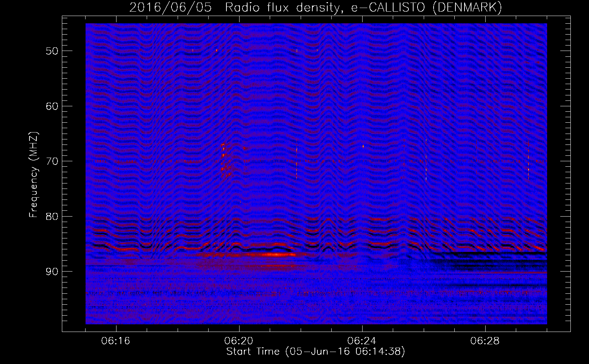Click the 'Start Time (05-Jun-16 06:14:38)' label
589x364 pixels.
(x=316, y=352)
